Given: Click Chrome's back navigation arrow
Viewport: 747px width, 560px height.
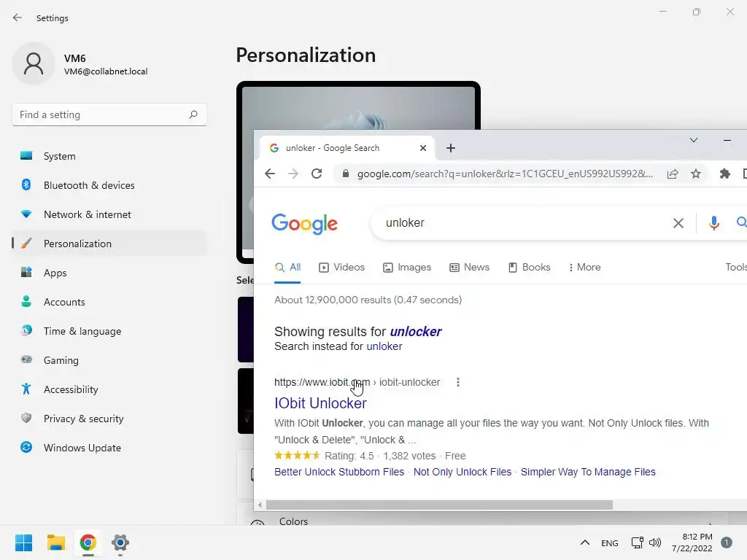Looking at the screenshot, I should [x=270, y=174].
